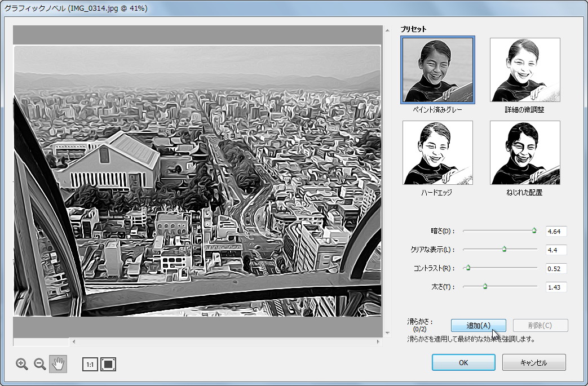
Task: Click 追加(A) to add smoothness
Action: coord(479,325)
